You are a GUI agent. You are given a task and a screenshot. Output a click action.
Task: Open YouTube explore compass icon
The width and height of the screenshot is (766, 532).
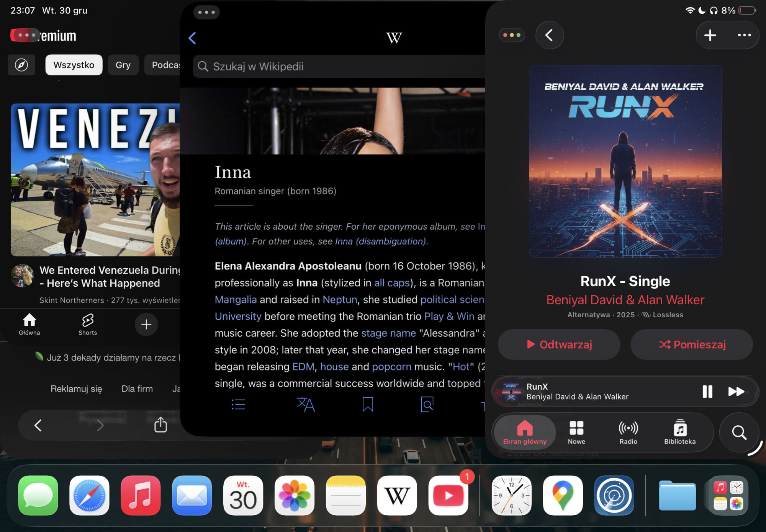pyautogui.click(x=21, y=65)
